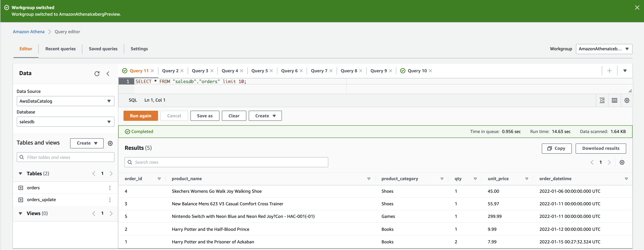644x250 pixels.
Task: Open the Create dropdown next to Clear
Action: (265, 116)
